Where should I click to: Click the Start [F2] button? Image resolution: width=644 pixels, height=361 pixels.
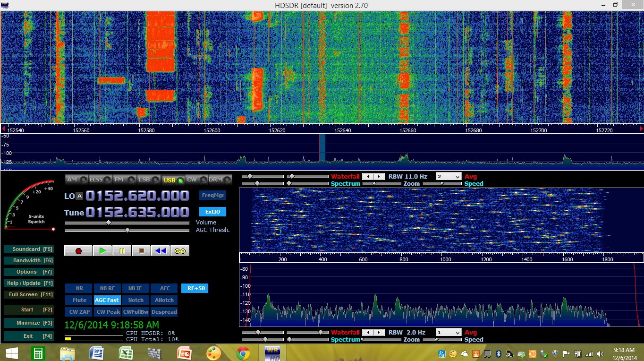pyautogui.click(x=28, y=309)
